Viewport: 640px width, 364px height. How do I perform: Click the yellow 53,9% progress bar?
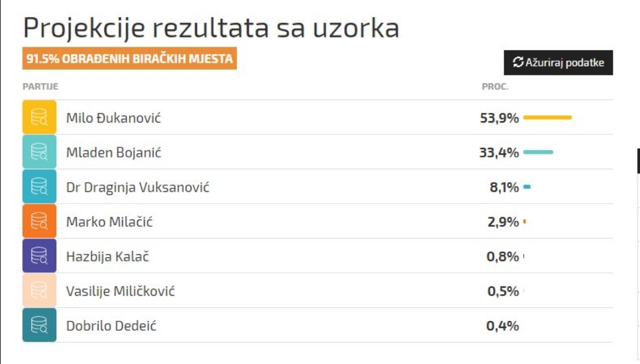click(x=548, y=117)
